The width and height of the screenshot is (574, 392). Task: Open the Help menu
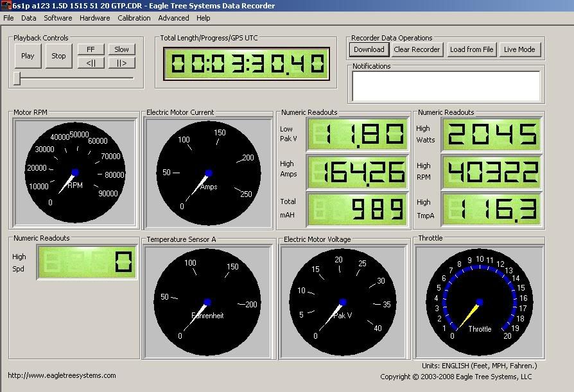click(203, 18)
